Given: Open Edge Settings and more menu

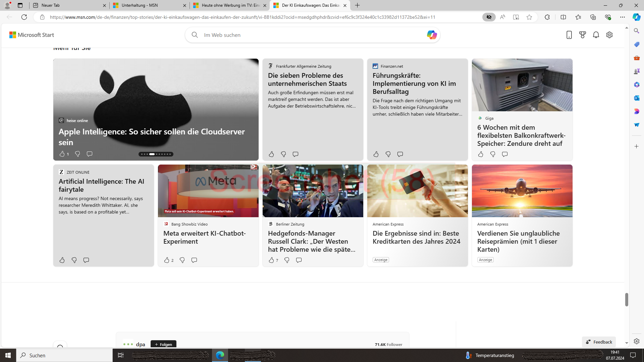Looking at the screenshot, I should tap(623, 17).
